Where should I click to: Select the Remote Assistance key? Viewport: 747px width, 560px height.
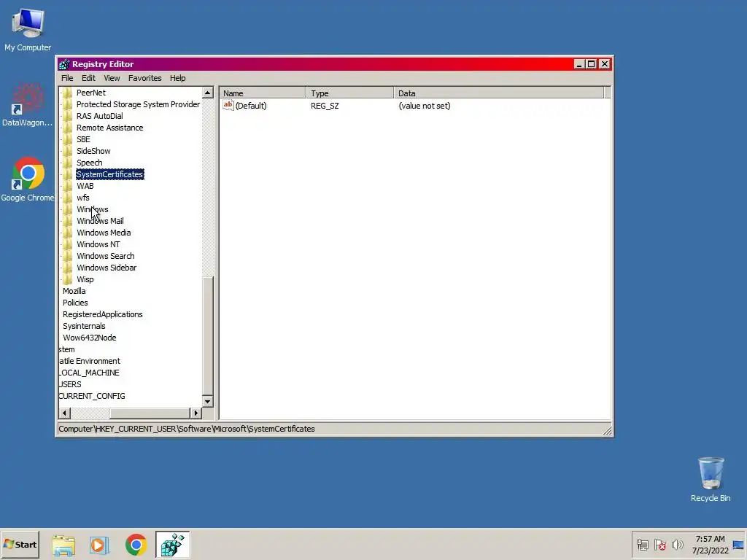tap(109, 128)
